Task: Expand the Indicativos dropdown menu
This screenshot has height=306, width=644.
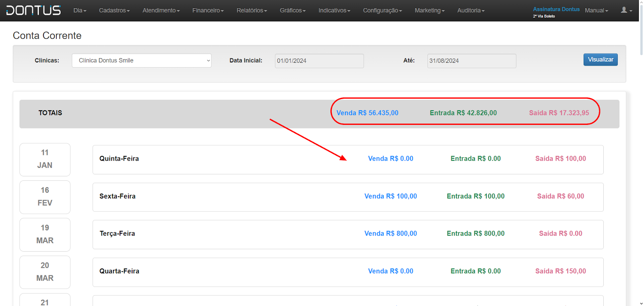Action: click(x=334, y=10)
